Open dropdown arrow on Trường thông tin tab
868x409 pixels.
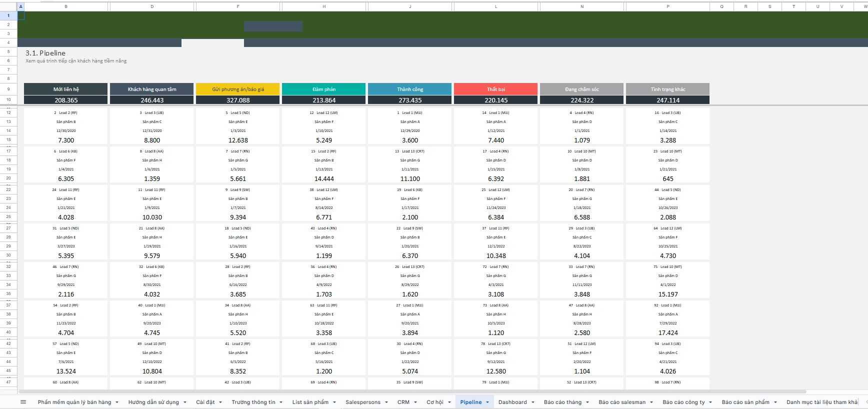coord(281,402)
